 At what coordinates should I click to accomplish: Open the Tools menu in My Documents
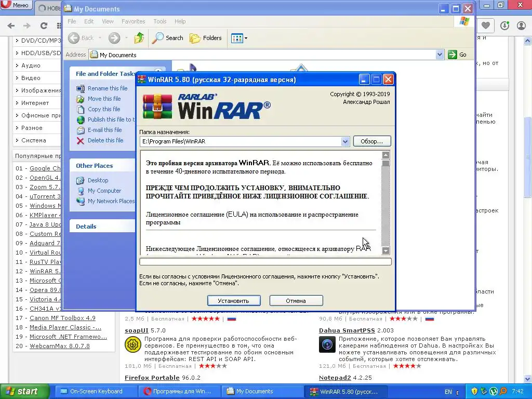point(160,21)
